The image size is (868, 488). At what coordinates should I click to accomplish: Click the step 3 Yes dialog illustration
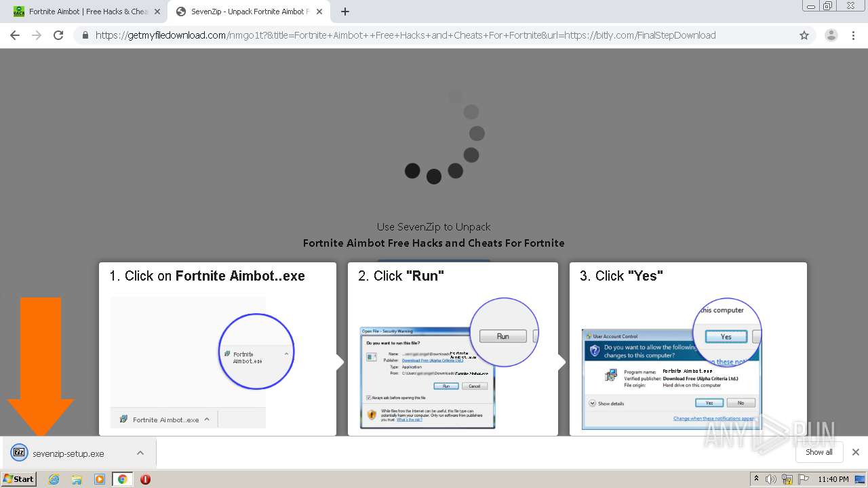pyautogui.click(x=672, y=363)
